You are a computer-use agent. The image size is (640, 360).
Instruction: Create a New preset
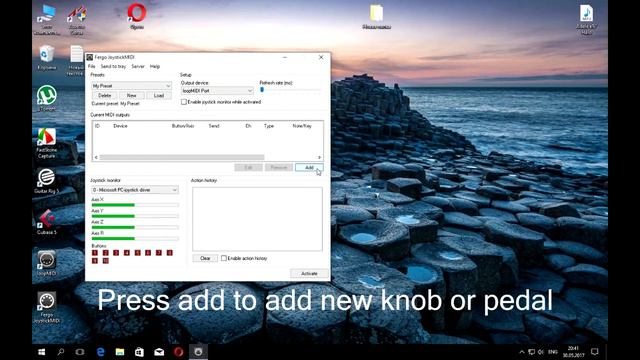point(131,96)
